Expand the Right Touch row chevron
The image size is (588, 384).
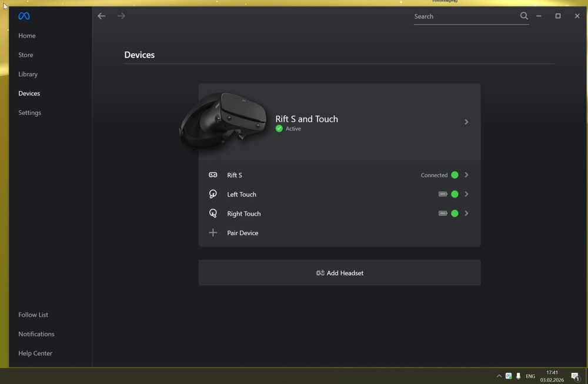tap(466, 213)
